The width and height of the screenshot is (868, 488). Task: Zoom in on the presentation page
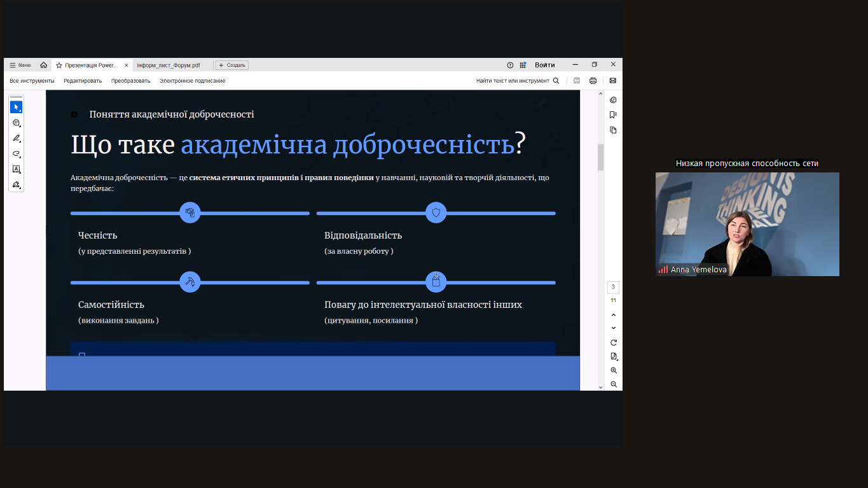click(x=612, y=370)
